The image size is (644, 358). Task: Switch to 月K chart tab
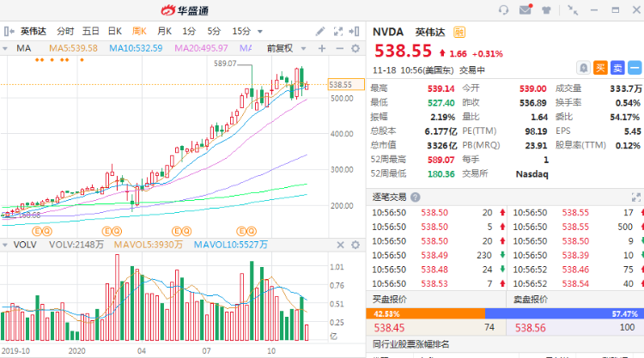point(164,31)
